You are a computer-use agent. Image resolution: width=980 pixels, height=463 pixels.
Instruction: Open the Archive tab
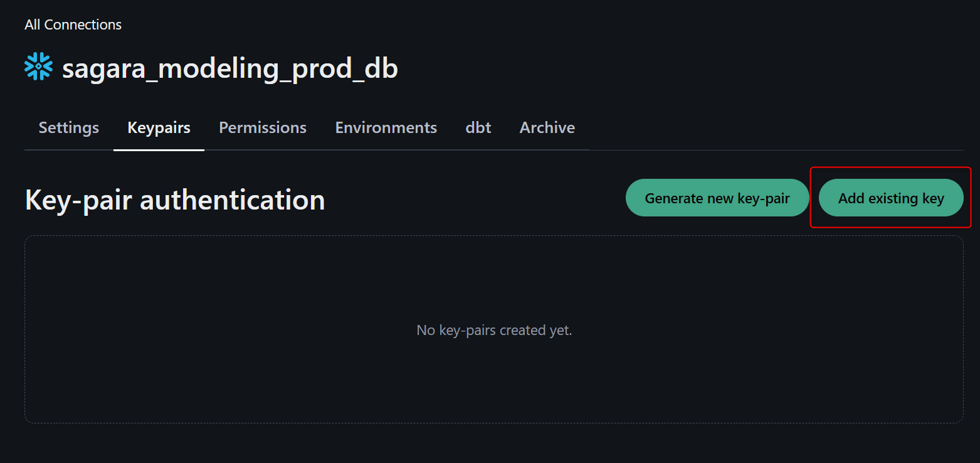[x=547, y=127]
